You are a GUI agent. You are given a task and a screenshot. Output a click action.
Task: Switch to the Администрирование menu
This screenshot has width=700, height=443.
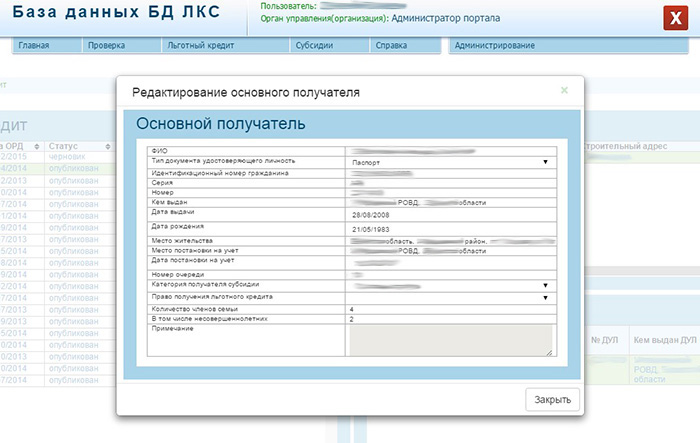495,46
